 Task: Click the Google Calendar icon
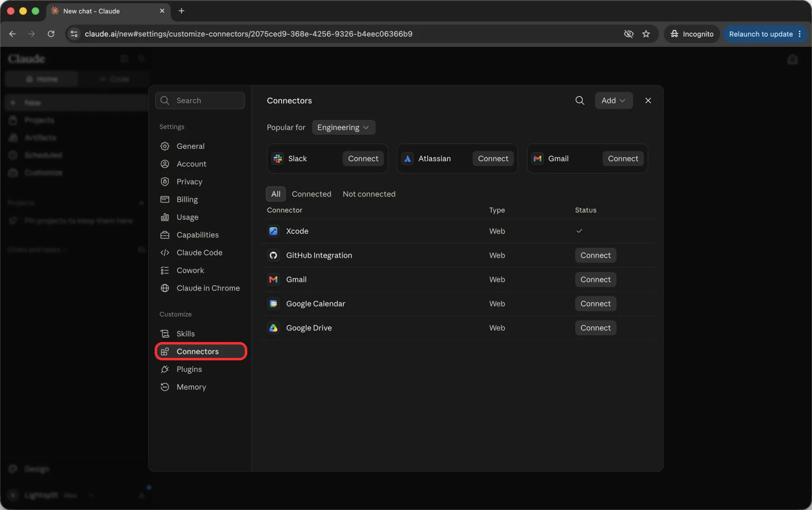point(273,304)
